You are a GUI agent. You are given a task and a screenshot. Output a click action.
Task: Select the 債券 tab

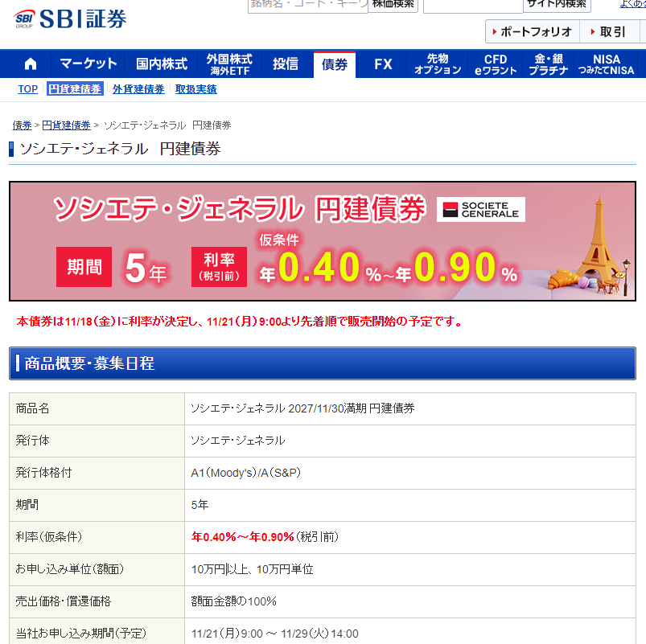point(335,64)
